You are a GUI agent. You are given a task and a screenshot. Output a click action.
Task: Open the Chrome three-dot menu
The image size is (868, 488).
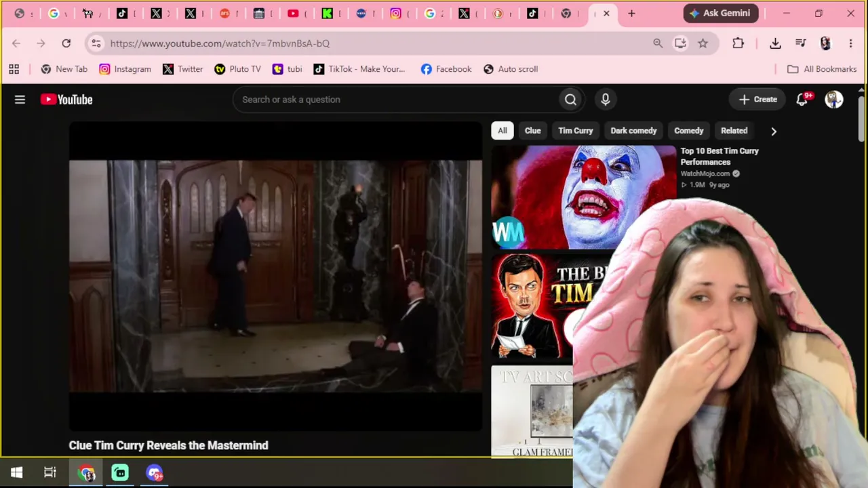pyautogui.click(x=850, y=43)
